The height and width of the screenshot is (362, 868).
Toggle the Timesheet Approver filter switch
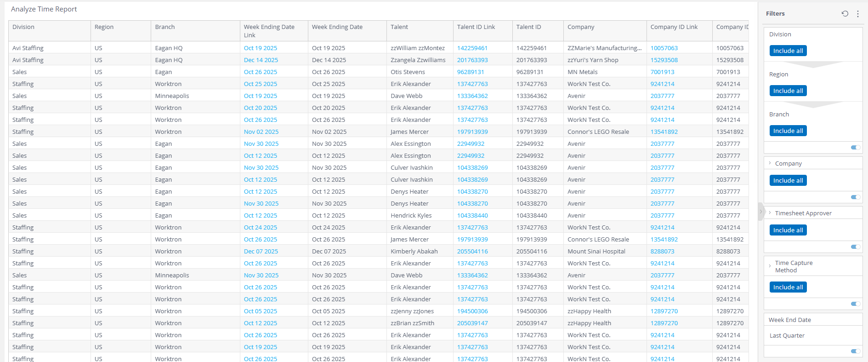click(x=856, y=247)
